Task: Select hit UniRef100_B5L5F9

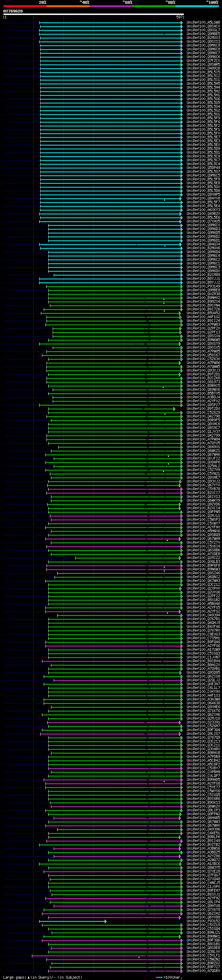Action: pos(203,118)
